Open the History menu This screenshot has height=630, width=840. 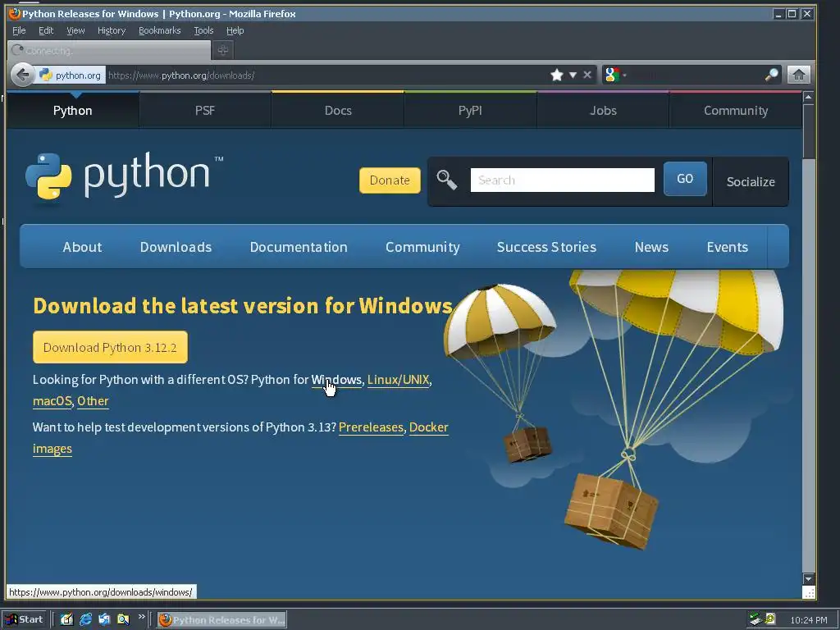pyautogui.click(x=112, y=30)
